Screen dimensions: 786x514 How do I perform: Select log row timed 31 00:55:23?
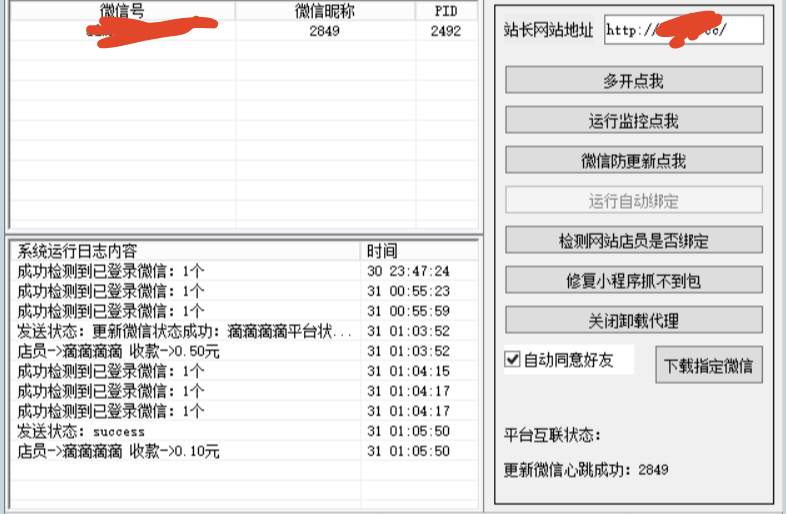coord(244,291)
